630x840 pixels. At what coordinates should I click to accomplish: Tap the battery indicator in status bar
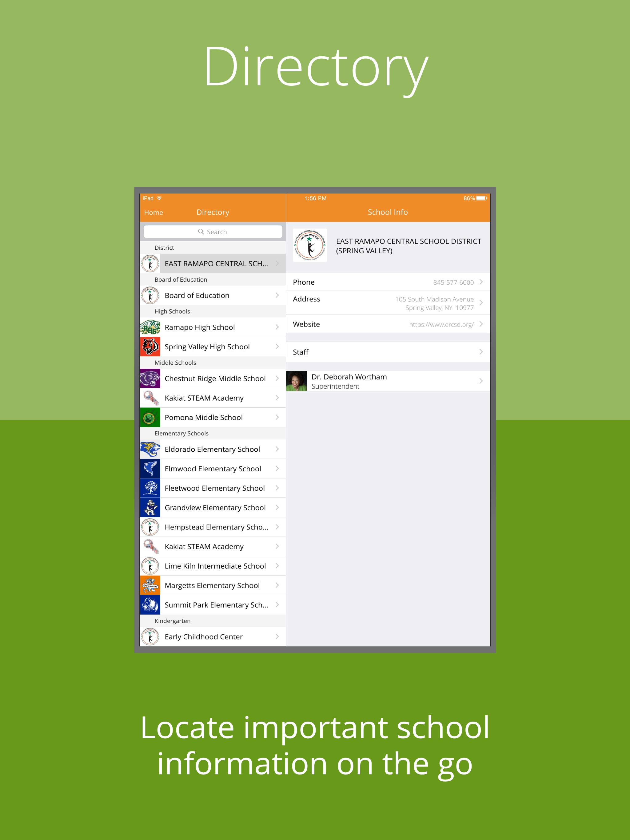(x=481, y=198)
